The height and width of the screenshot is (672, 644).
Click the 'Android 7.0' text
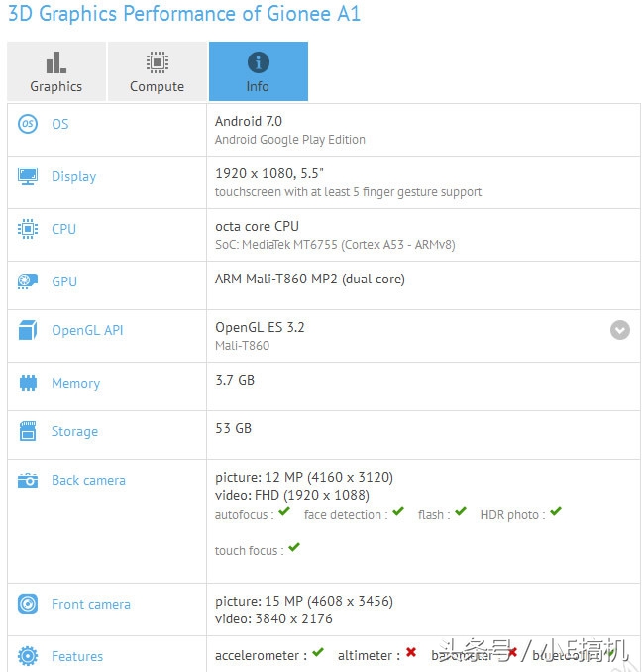(249, 121)
